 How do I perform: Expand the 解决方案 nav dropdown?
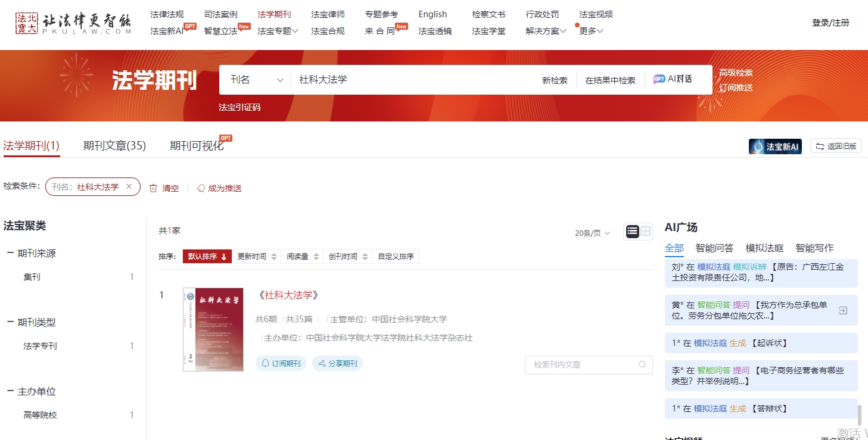tap(546, 31)
